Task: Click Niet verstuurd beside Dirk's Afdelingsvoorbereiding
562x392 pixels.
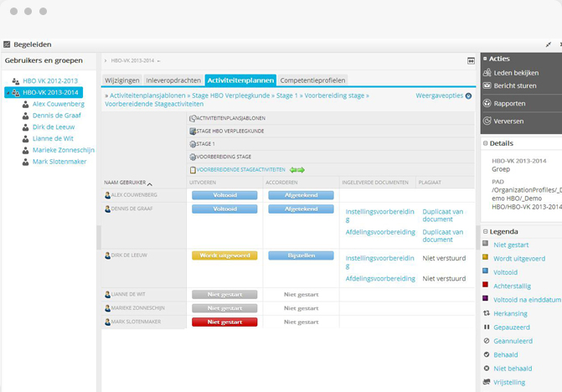Action: point(444,279)
